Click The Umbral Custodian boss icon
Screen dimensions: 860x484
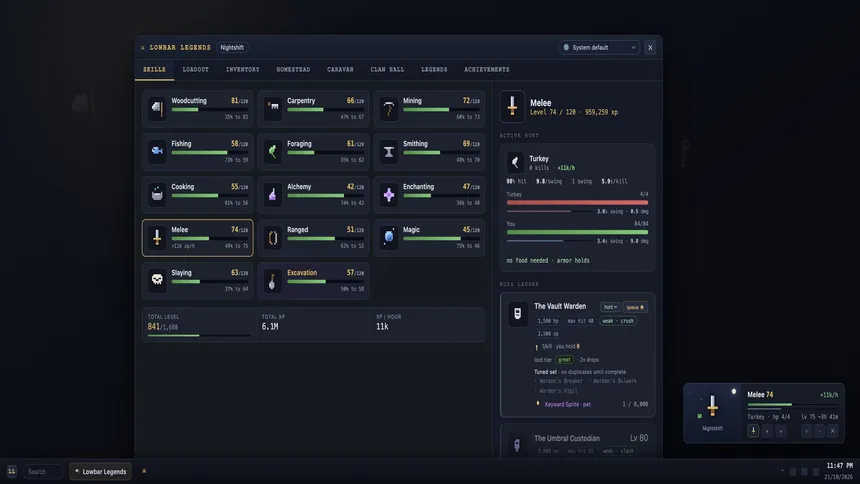(x=517, y=443)
